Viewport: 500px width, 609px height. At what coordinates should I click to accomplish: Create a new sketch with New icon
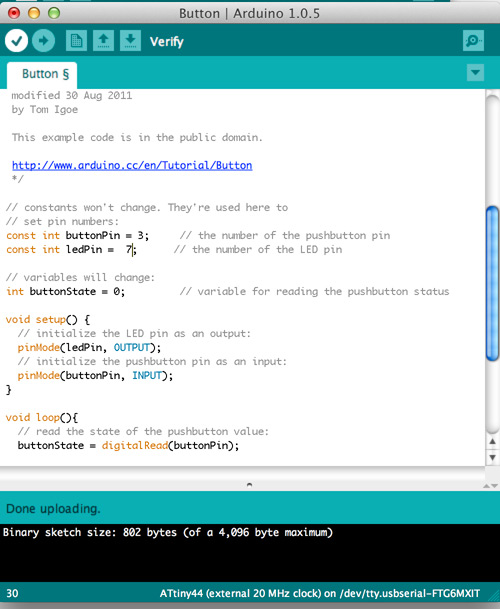point(76,40)
